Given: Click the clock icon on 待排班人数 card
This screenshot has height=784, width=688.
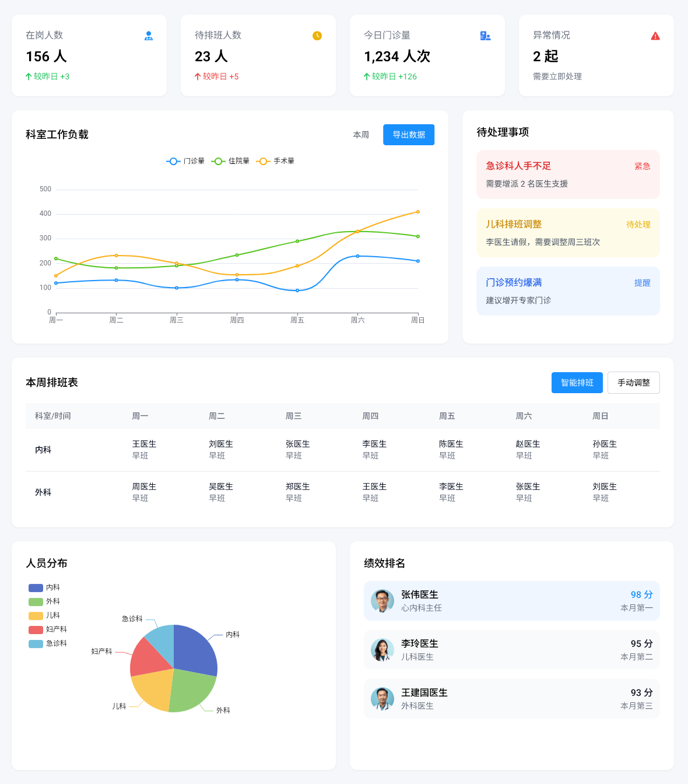Looking at the screenshot, I should (317, 36).
